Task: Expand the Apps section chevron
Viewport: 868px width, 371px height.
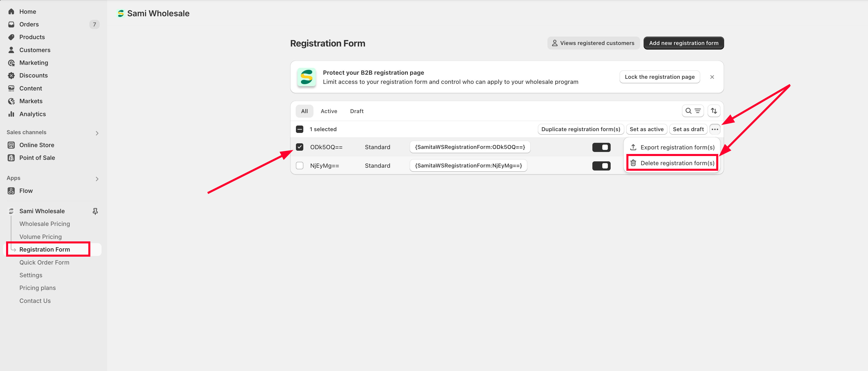Action: pyautogui.click(x=97, y=179)
